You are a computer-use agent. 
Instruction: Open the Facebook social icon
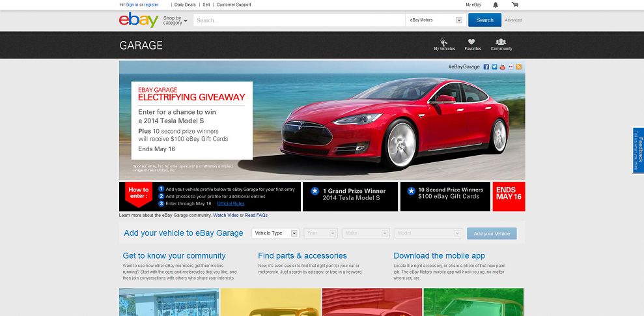click(486, 66)
